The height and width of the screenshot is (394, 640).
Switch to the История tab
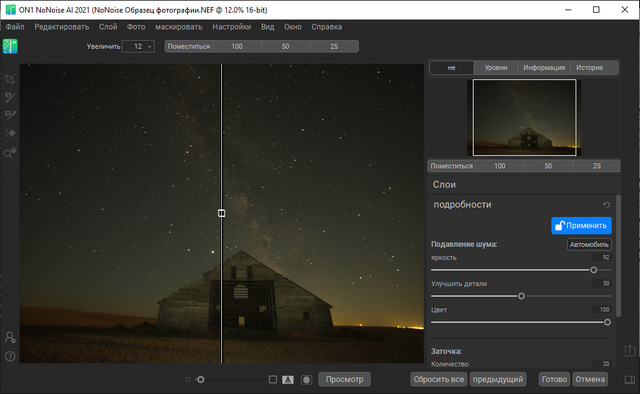[x=589, y=68]
